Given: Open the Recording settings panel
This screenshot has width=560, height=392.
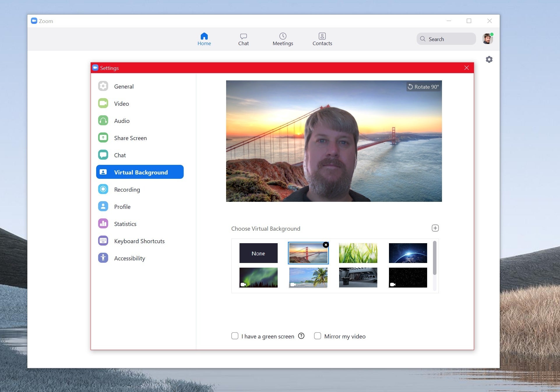Looking at the screenshot, I should (127, 189).
